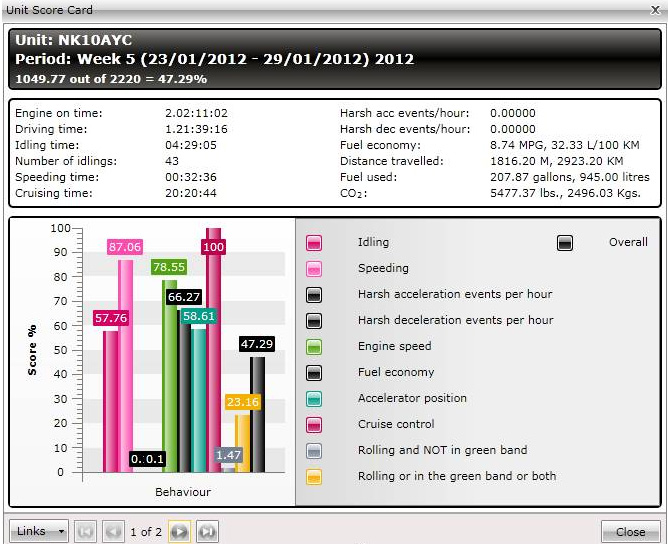This screenshot has width=668, height=544.
Task: Click Harsh acceleration events legend icon
Action: pyautogui.click(x=314, y=295)
